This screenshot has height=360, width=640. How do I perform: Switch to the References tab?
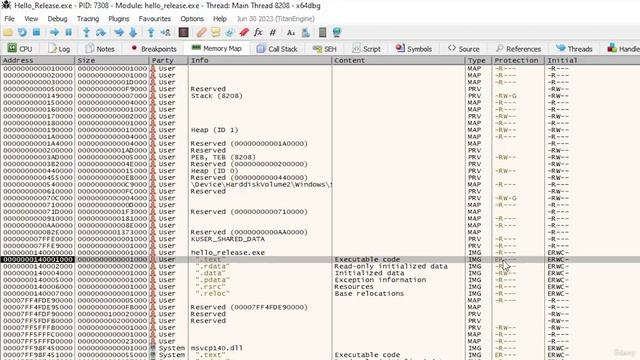[x=518, y=49]
